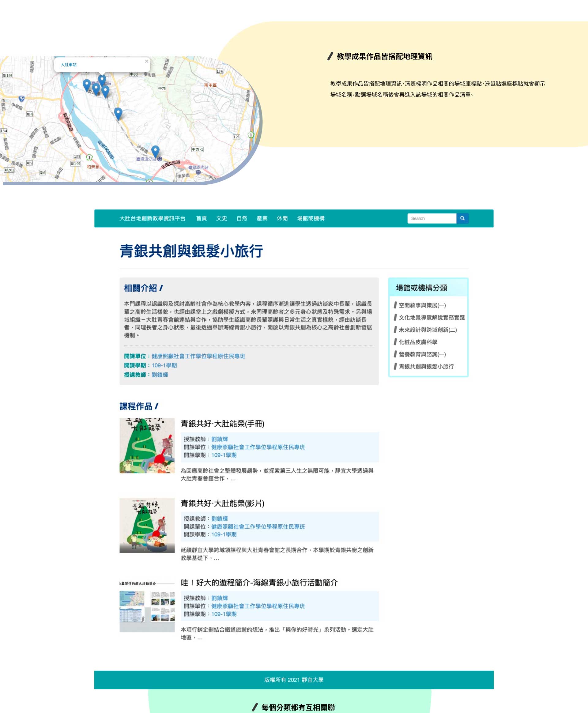Click the 臺鐵成功站 railway station icon

[x=198, y=172]
